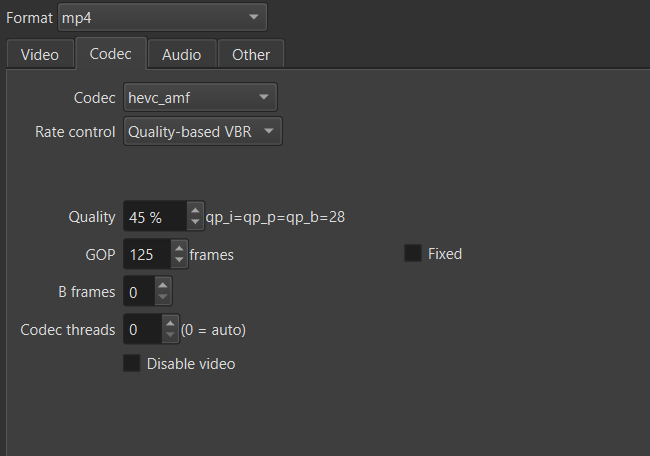The image size is (650, 456).
Task: Decrease Quality with the down arrow
Action: tap(195, 222)
